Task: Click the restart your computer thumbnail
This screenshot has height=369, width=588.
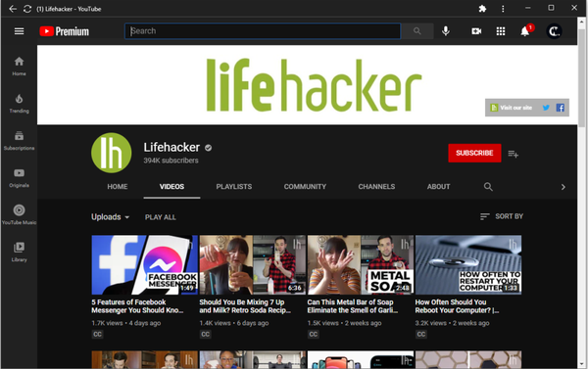Action: (x=468, y=264)
